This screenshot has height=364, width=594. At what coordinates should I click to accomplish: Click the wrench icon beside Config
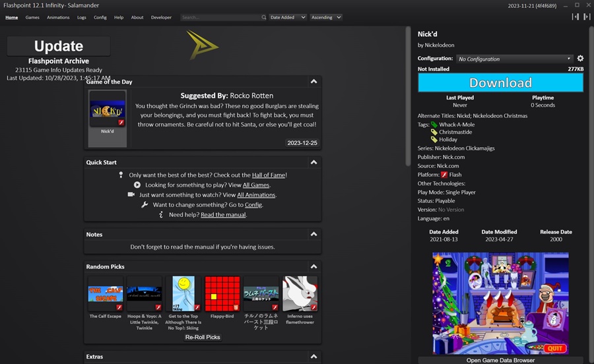145,204
